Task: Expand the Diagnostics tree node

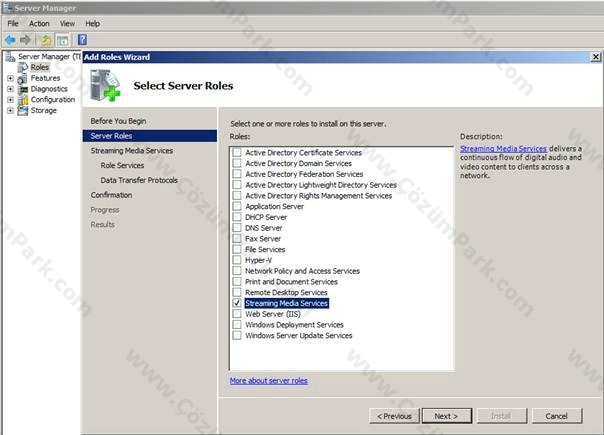Action: [x=10, y=89]
